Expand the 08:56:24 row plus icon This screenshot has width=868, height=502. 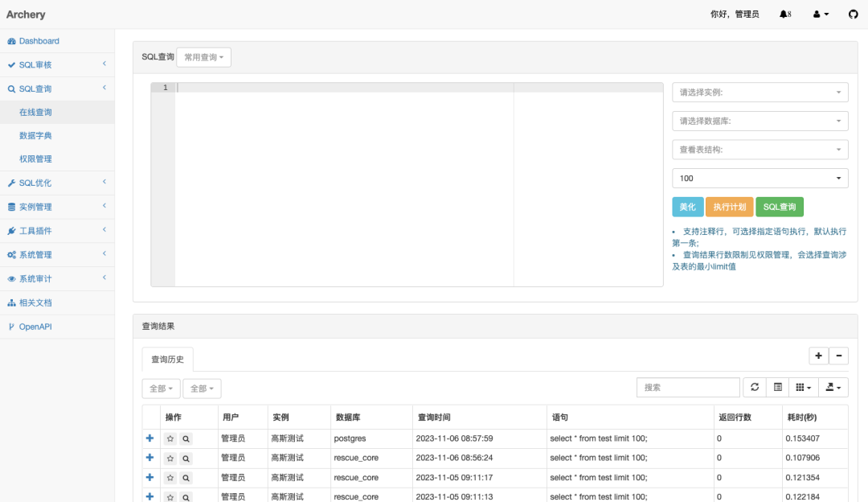(149, 458)
